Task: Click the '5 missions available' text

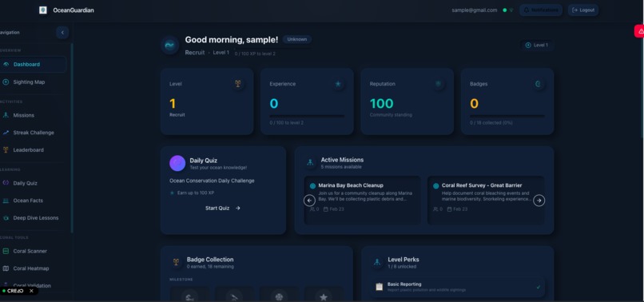Action: [341, 167]
